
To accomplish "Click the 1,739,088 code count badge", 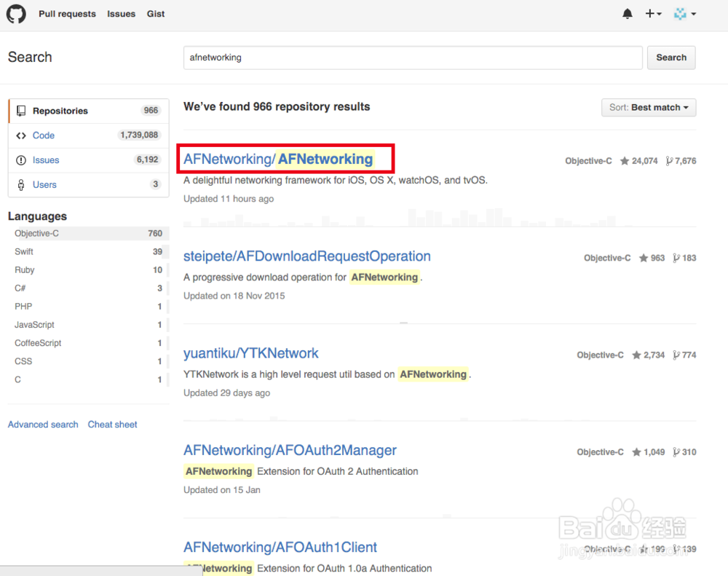I will (139, 135).
